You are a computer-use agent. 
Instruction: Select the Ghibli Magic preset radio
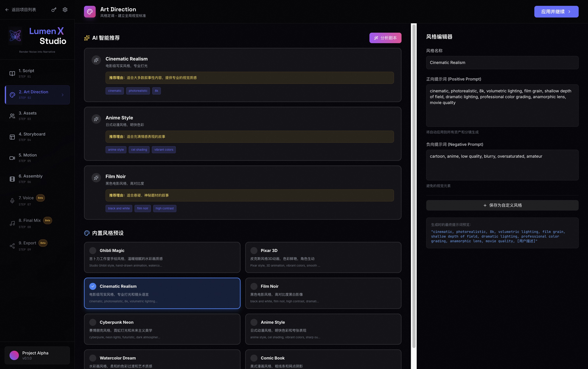pyautogui.click(x=93, y=250)
